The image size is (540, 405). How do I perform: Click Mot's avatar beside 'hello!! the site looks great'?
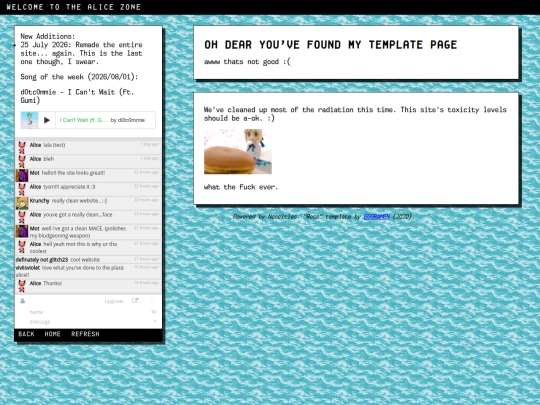coord(22,175)
